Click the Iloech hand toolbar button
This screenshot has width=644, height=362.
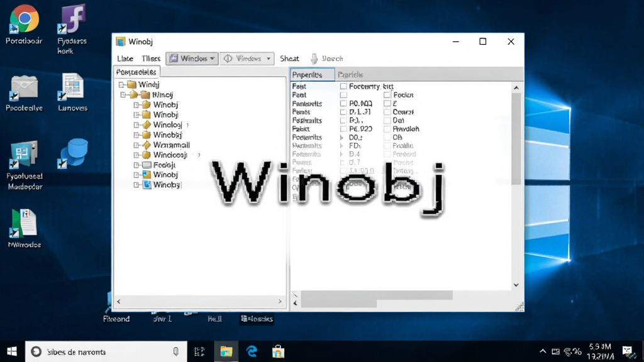click(x=326, y=58)
